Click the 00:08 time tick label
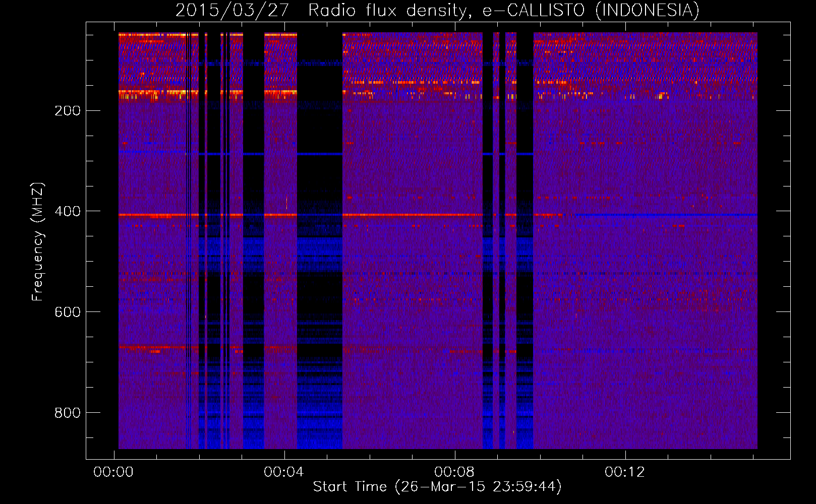 point(454,472)
